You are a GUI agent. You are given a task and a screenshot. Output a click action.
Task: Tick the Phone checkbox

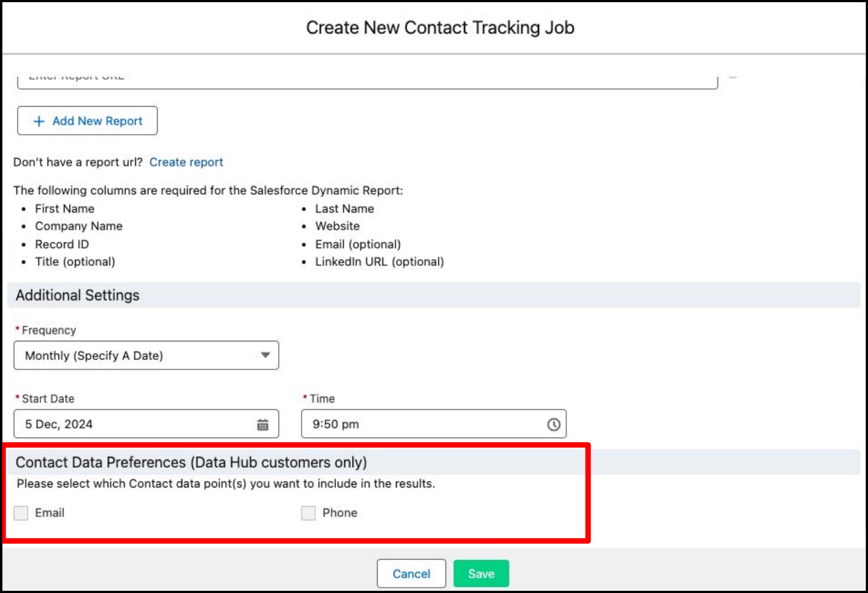click(x=308, y=513)
